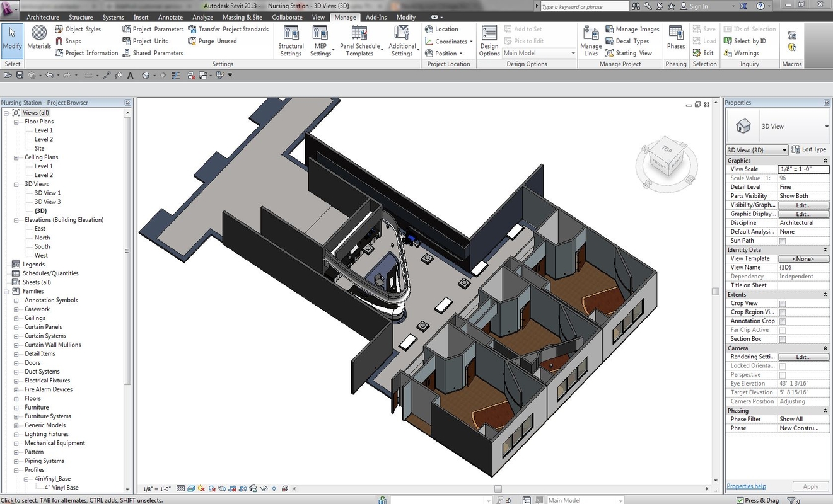Open the Manage Links dialog
Viewport: 833px width, 504px height.
590,40
